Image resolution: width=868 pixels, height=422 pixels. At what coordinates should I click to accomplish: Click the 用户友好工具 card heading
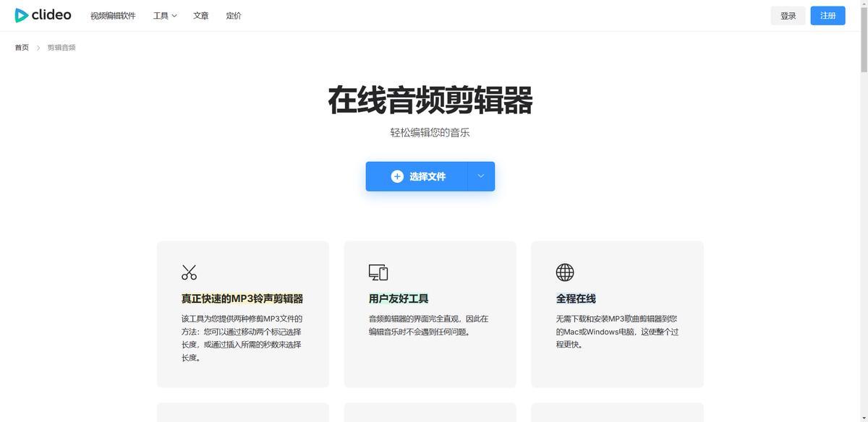click(x=399, y=298)
